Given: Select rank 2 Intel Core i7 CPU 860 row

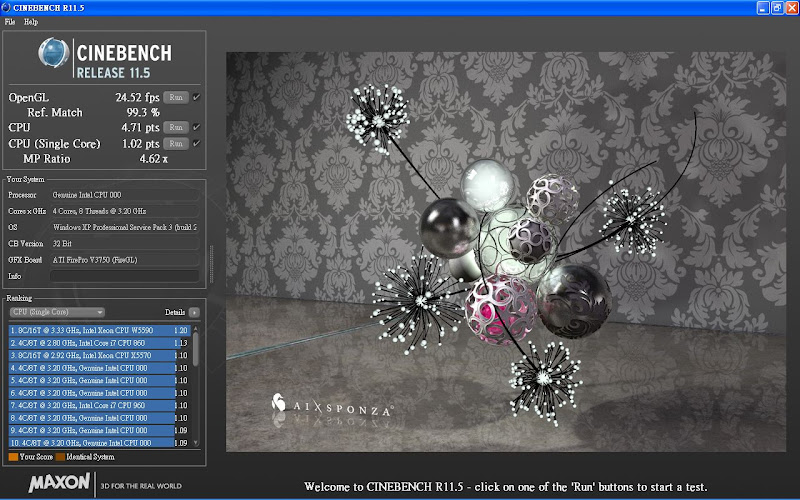Looking at the screenshot, I should pyautogui.click(x=99, y=343).
